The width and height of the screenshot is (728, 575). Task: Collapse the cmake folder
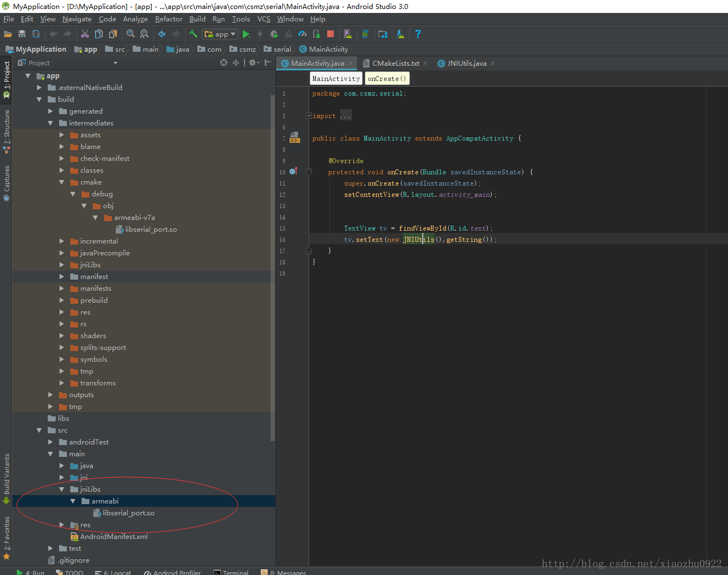62,182
